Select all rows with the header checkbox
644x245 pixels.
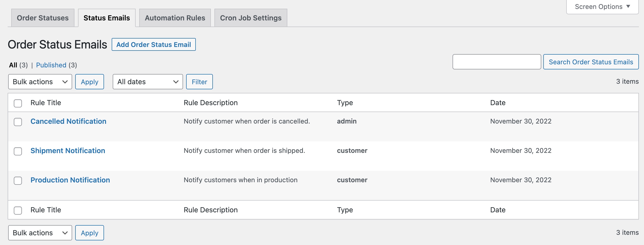(18, 103)
